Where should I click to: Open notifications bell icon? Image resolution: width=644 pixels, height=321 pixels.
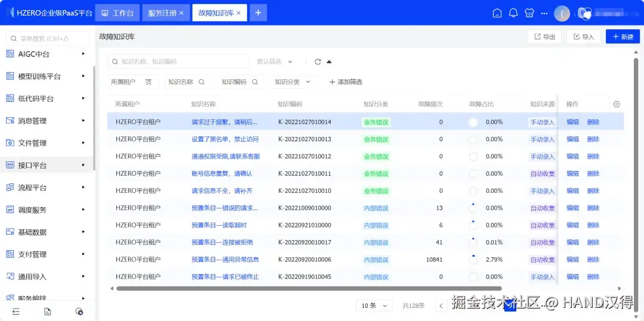513,13
